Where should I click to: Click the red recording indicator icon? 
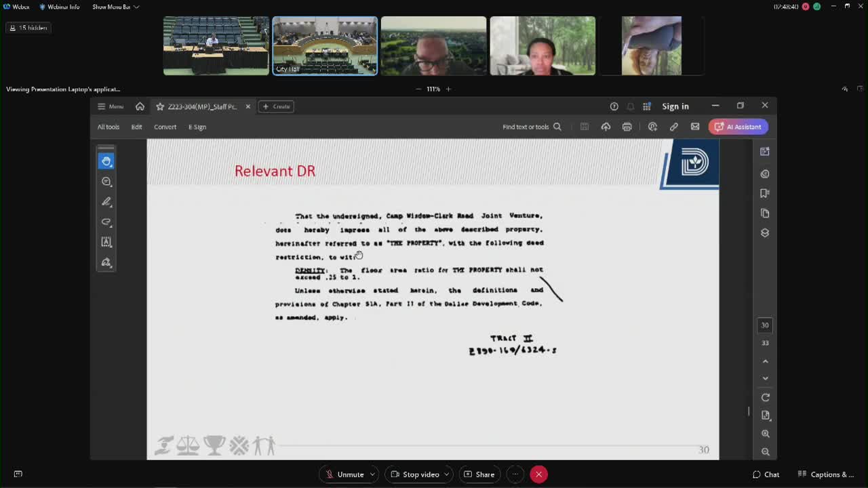coord(806,7)
